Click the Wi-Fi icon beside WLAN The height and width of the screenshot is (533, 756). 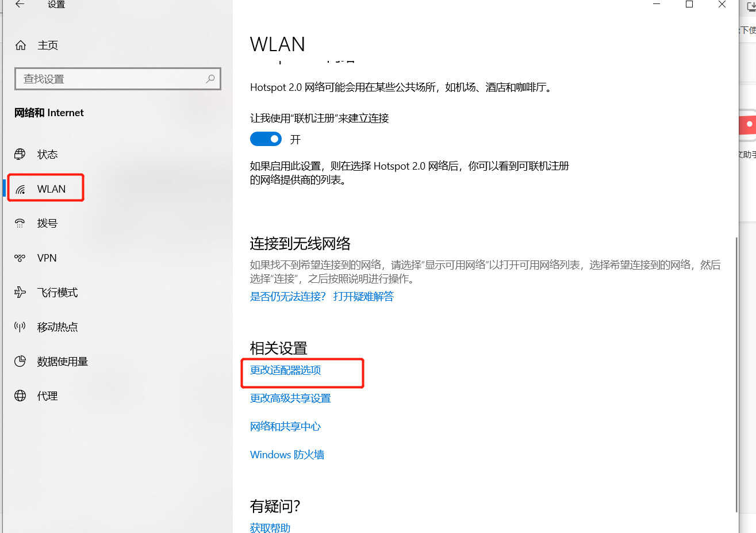20,189
